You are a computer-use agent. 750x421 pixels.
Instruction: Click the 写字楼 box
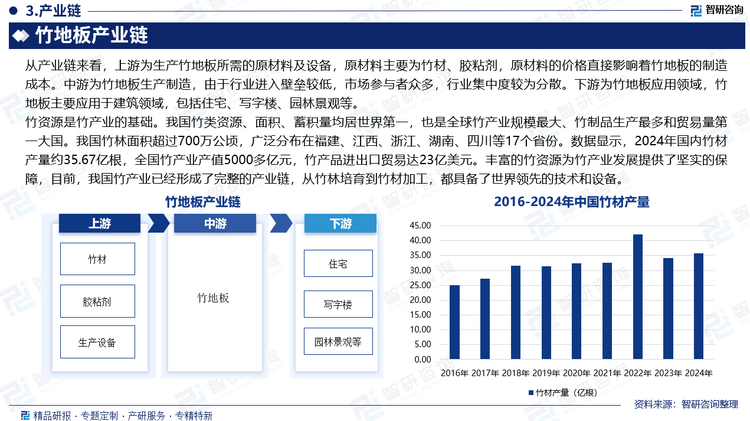pos(338,304)
